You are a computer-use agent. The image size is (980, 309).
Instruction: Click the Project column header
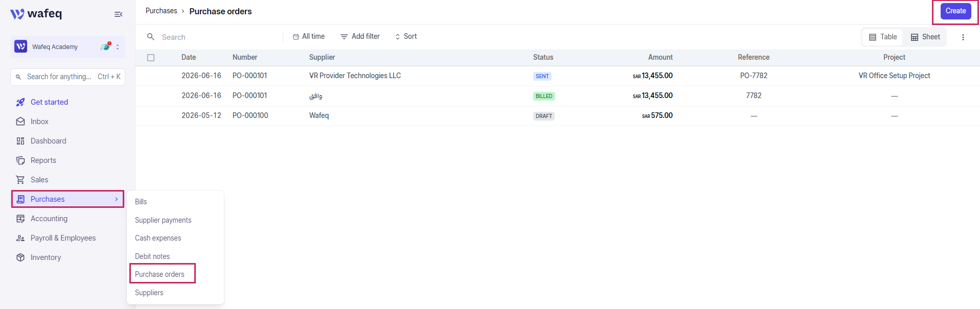pos(894,57)
